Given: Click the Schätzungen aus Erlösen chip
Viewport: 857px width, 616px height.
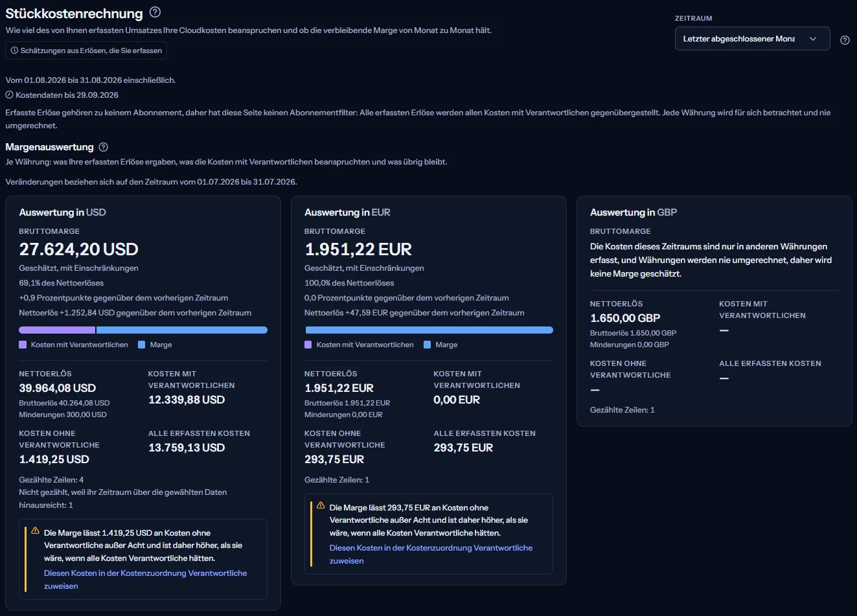Looking at the screenshot, I should (86, 51).
